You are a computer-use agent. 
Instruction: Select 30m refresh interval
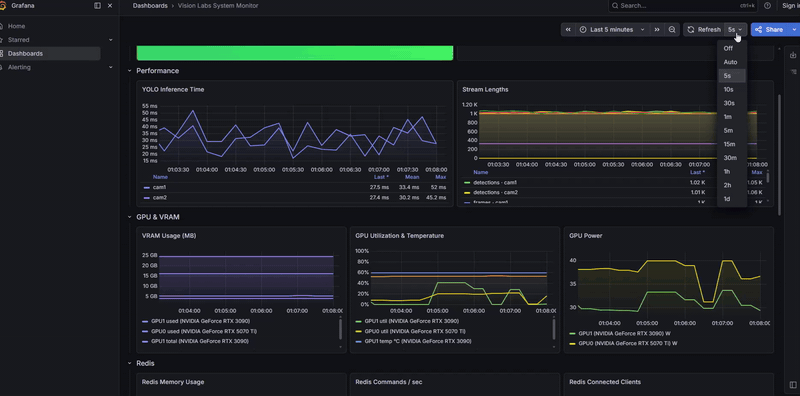click(x=732, y=158)
